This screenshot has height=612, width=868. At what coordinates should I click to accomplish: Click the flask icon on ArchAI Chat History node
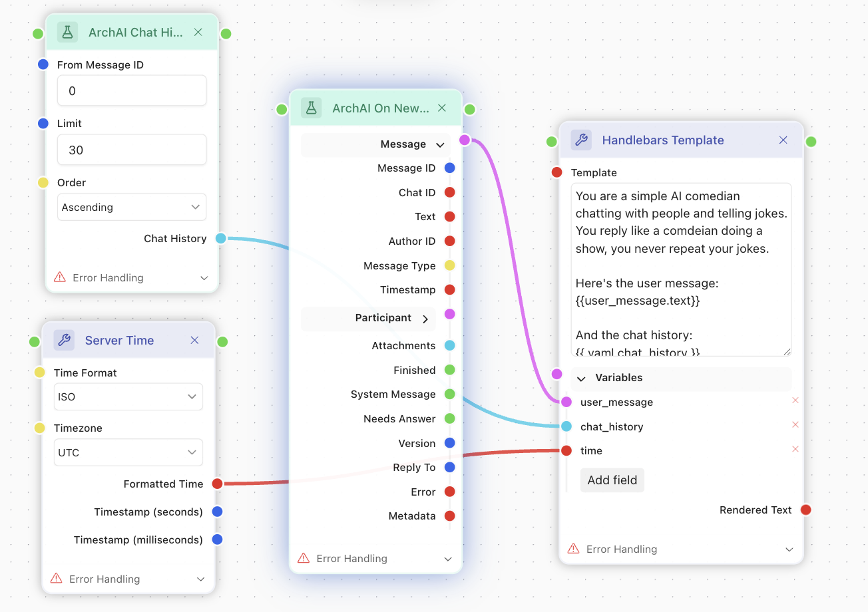tap(67, 32)
